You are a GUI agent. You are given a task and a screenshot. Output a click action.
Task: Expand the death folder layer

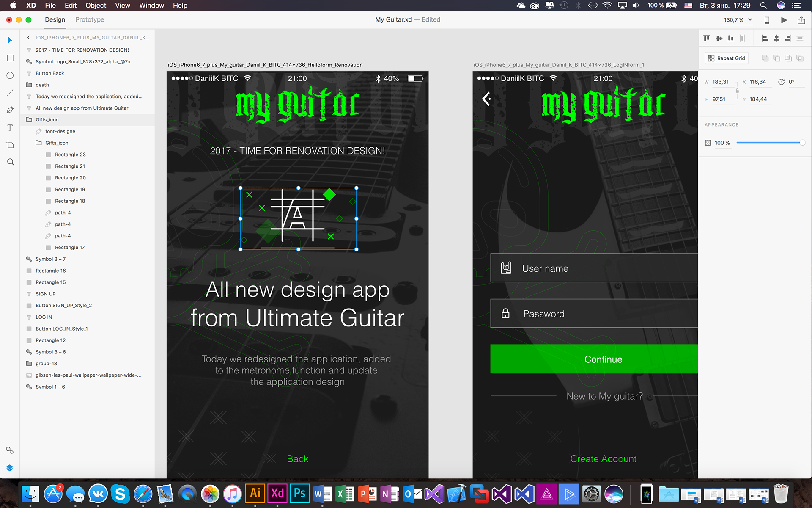(x=29, y=85)
